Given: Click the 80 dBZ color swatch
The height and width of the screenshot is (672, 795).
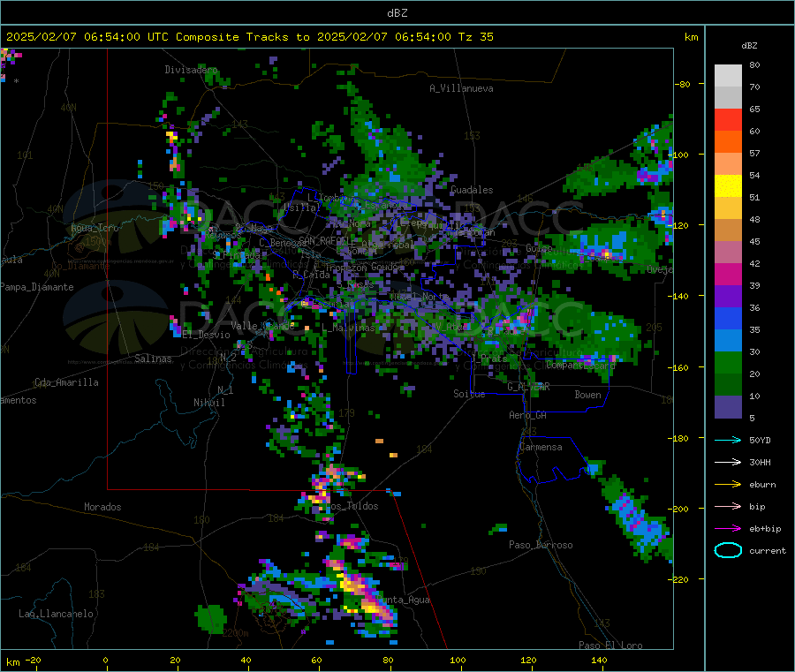Looking at the screenshot, I should [728, 76].
